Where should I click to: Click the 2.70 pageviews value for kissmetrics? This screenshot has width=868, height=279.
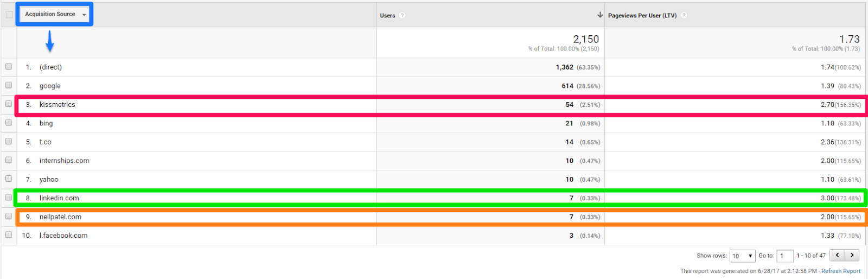tap(827, 105)
